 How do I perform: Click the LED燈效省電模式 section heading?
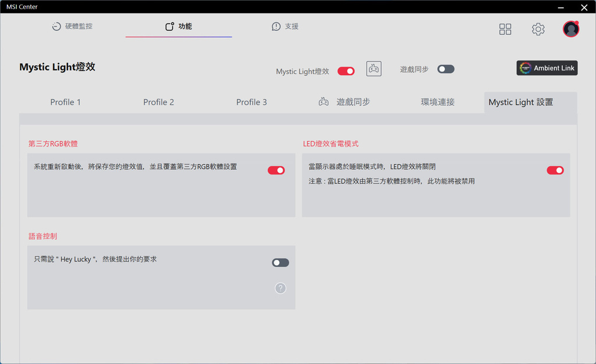tap(331, 144)
